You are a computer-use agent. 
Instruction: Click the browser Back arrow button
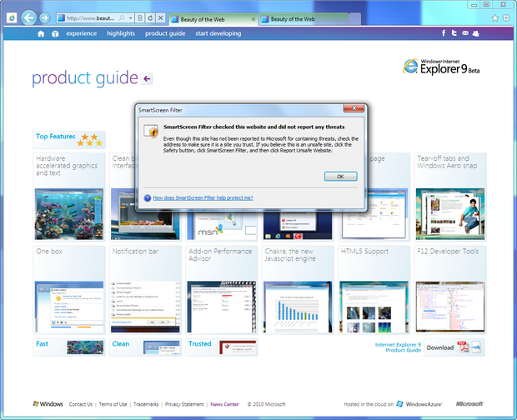[28, 17]
